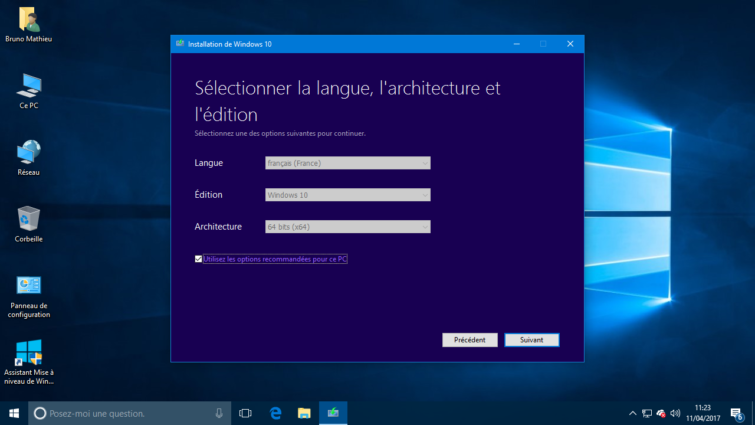Uncheck Utilisez les options recommandées checkbox
The image size is (755, 425).
point(198,259)
